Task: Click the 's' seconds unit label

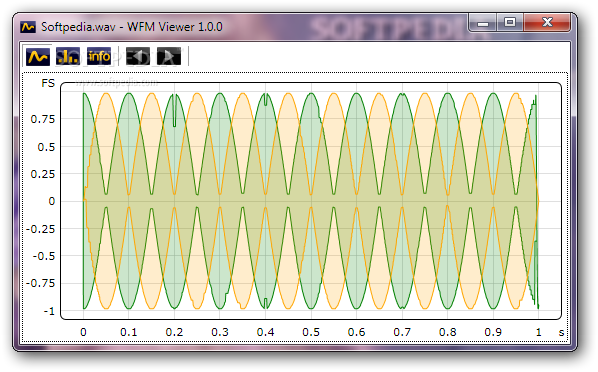Action: [x=561, y=332]
